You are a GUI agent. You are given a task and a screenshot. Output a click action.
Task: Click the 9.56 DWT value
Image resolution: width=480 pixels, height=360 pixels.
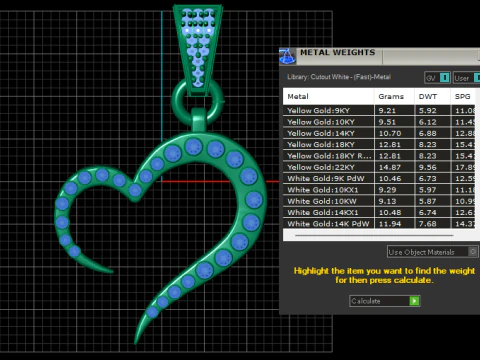point(427,167)
